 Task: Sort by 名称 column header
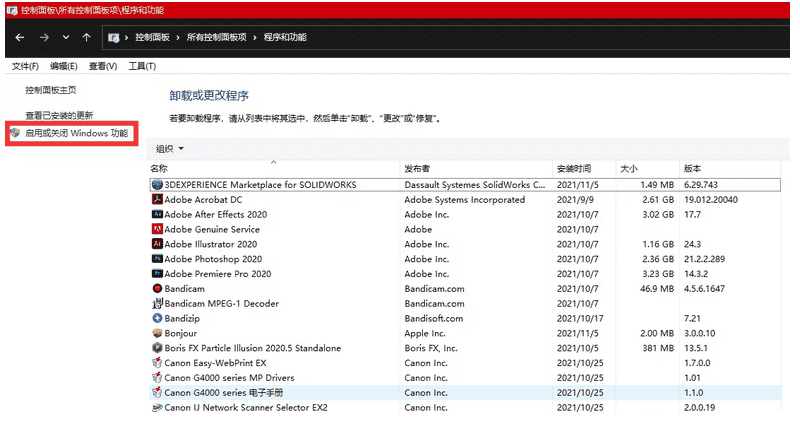coord(159,168)
